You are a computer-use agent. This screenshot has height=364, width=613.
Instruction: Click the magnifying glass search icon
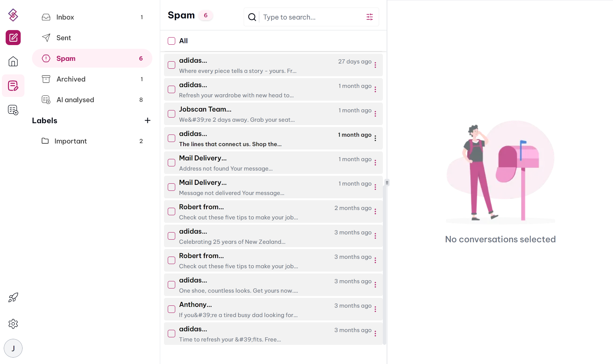click(252, 17)
